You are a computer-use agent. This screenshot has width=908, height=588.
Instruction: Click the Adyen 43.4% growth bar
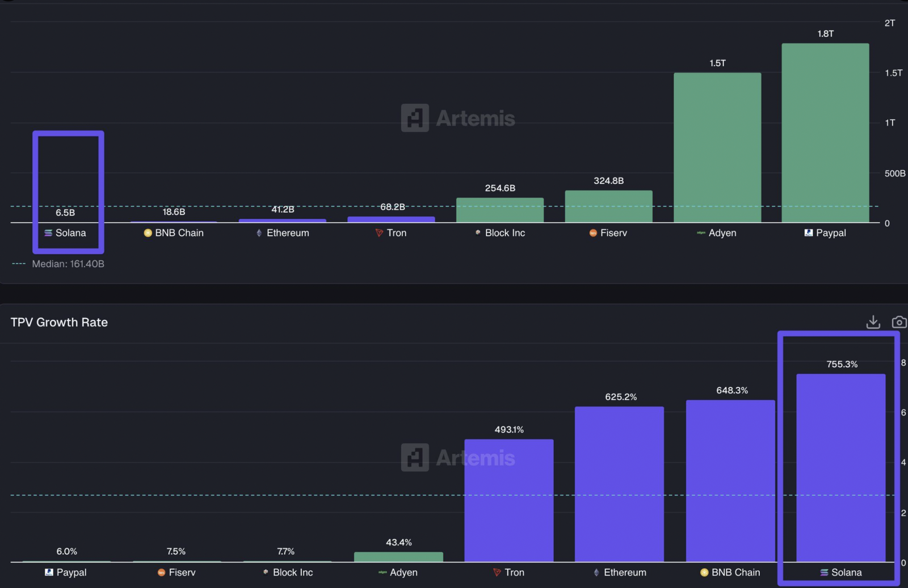[x=398, y=557]
